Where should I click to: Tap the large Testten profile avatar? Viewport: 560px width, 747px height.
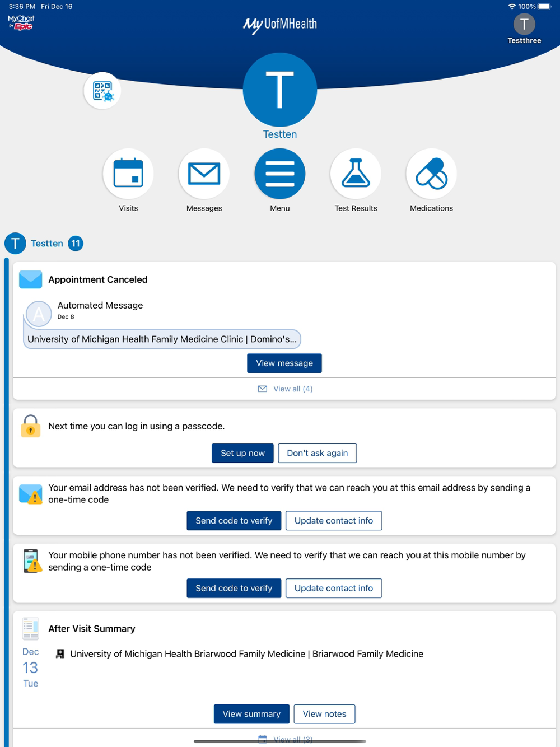tap(280, 90)
